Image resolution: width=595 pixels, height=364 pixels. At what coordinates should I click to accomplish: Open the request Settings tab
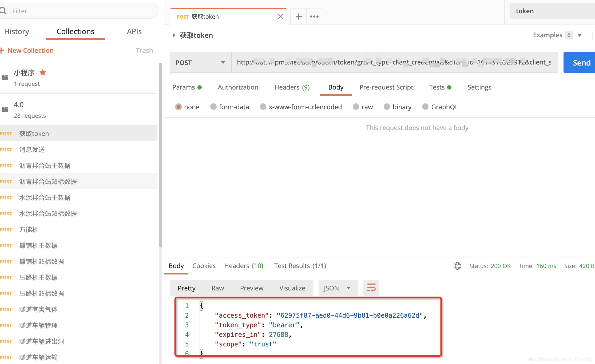point(479,87)
